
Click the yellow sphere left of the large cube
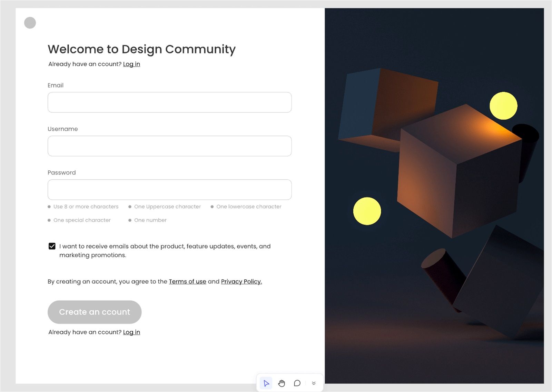tap(367, 211)
